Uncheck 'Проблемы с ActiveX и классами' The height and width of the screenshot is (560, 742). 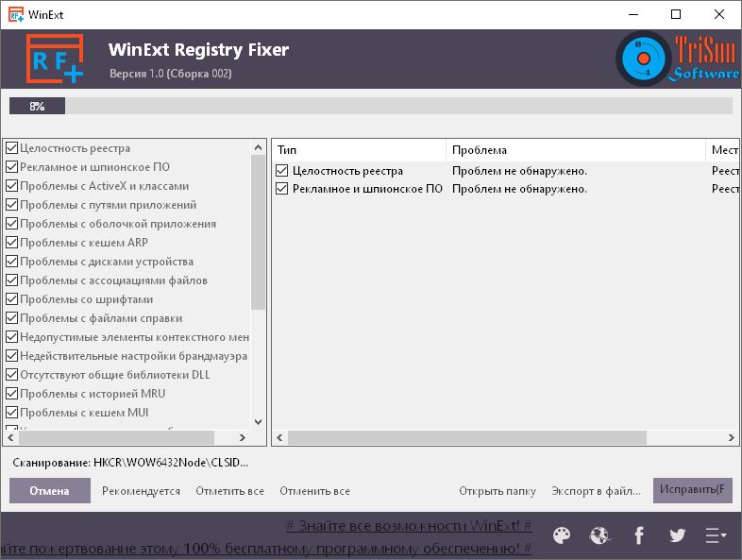12,185
